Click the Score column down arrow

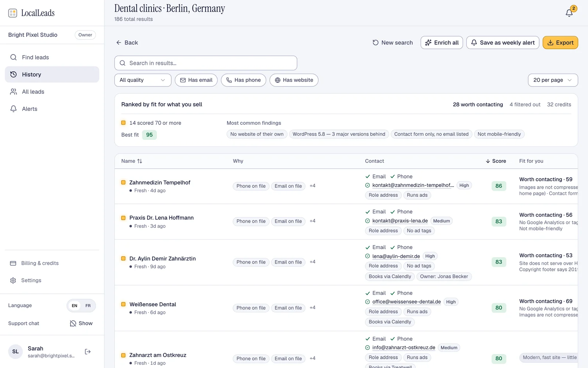488,161
